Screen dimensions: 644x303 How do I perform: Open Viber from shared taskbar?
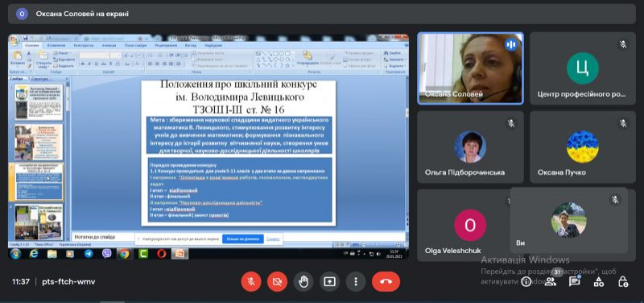(x=106, y=254)
